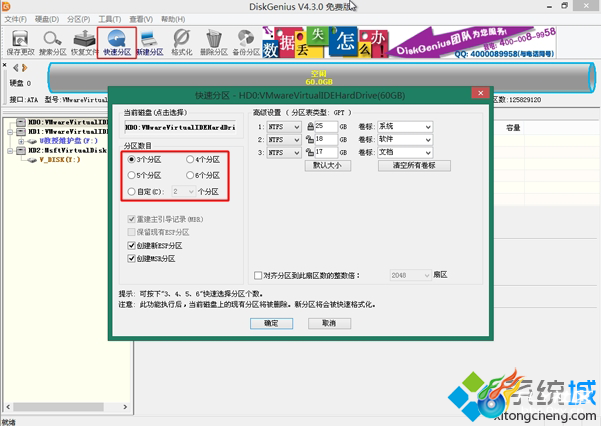
Task: Click the Recover Files (恢复文件) toolbar icon
Action: [84, 43]
